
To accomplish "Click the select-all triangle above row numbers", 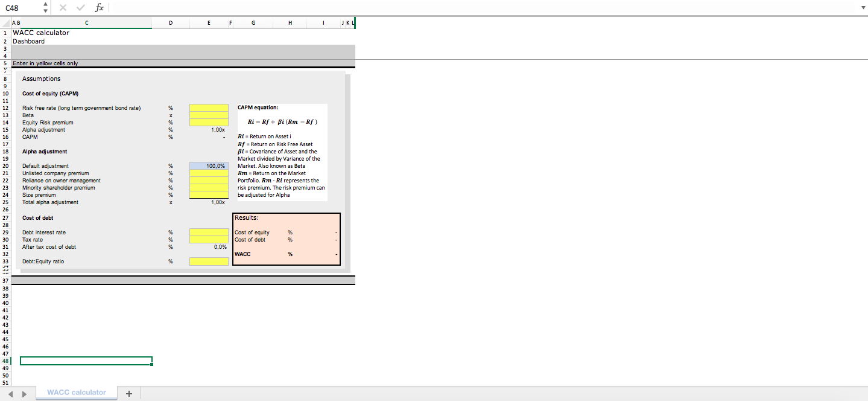I will [x=5, y=22].
